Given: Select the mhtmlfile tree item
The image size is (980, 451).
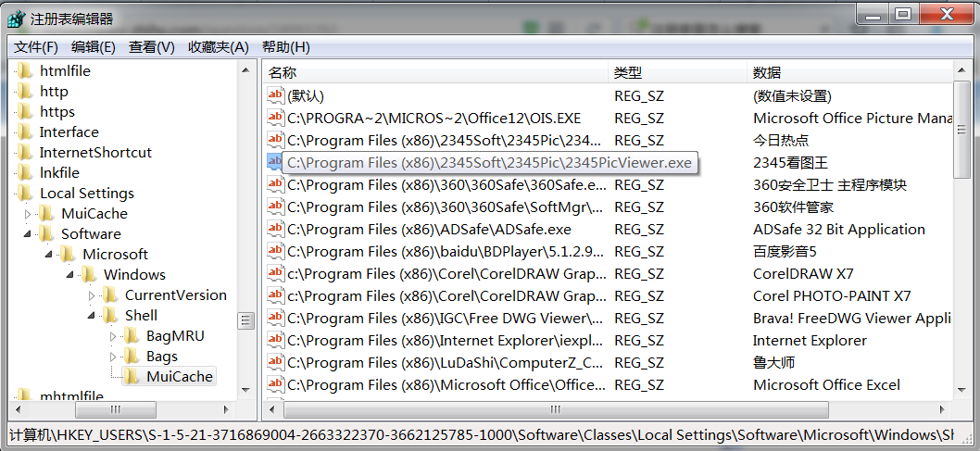Looking at the screenshot, I should (x=72, y=395).
